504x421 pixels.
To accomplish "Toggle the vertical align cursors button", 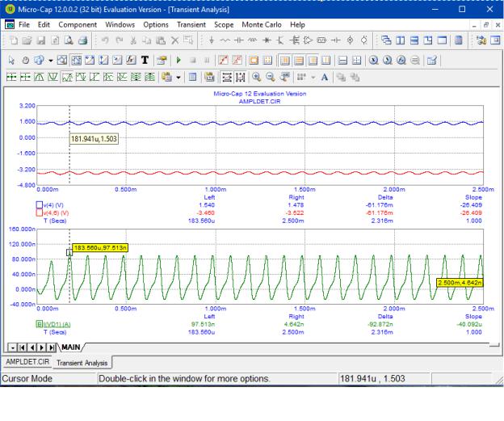I will [241, 78].
